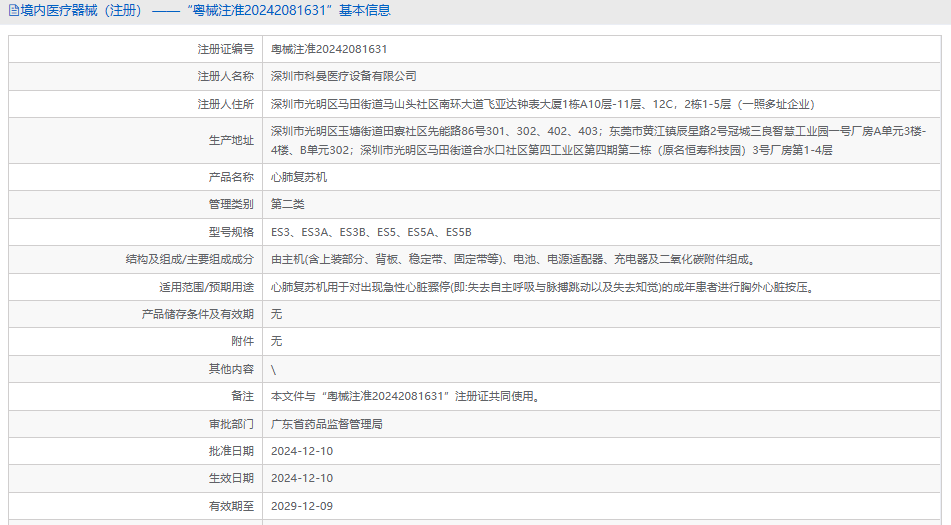Select expiry date value 2029-12-09
The width and height of the screenshot is (951, 525).
tap(302, 506)
